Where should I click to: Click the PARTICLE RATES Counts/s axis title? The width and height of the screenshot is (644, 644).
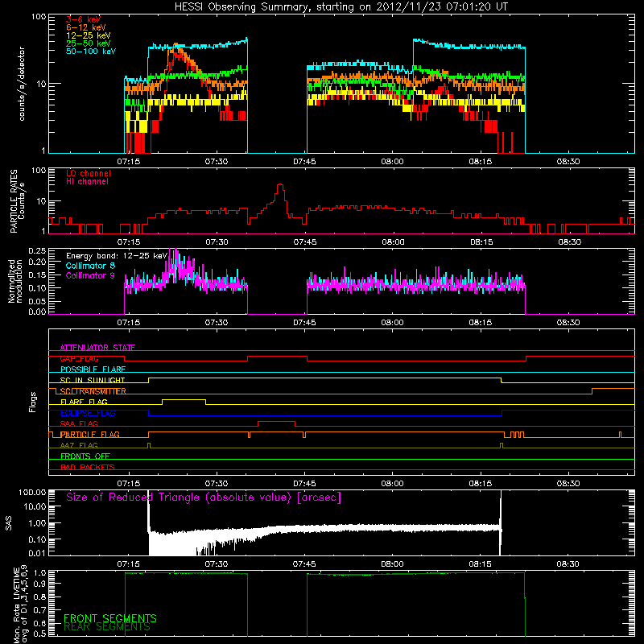point(17,201)
